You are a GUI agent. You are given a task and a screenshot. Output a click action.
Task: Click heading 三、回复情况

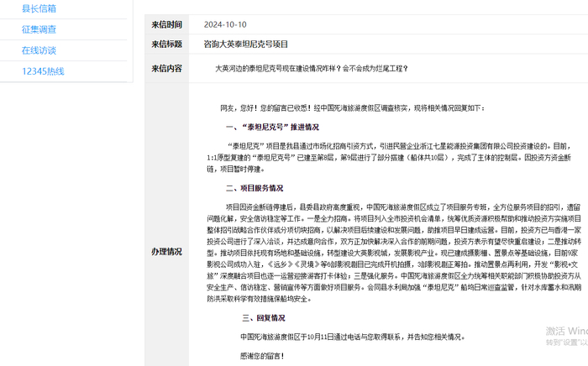pos(264,318)
